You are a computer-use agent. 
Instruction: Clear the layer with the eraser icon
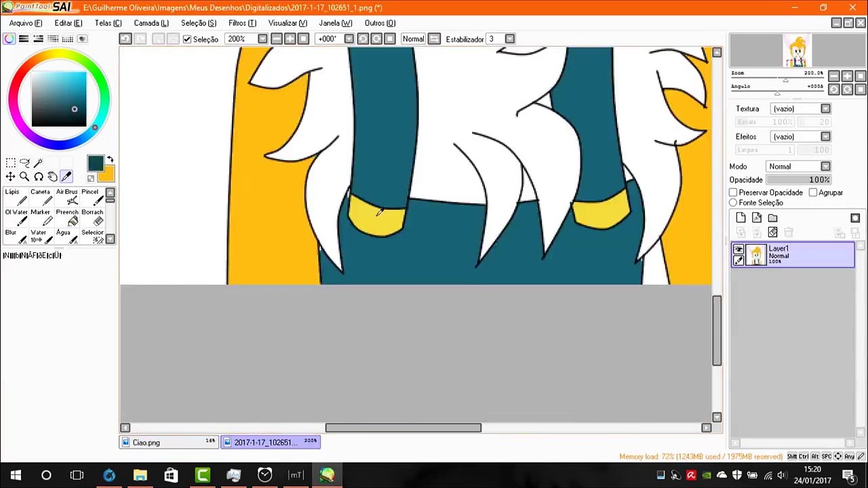[772, 232]
